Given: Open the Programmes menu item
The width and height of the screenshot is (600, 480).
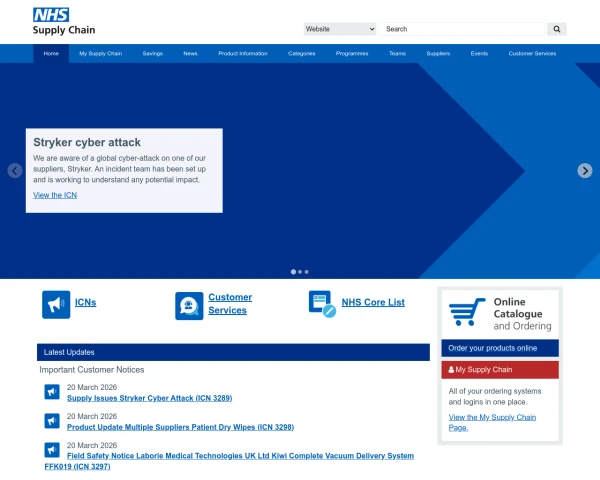Looking at the screenshot, I should [352, 54].
